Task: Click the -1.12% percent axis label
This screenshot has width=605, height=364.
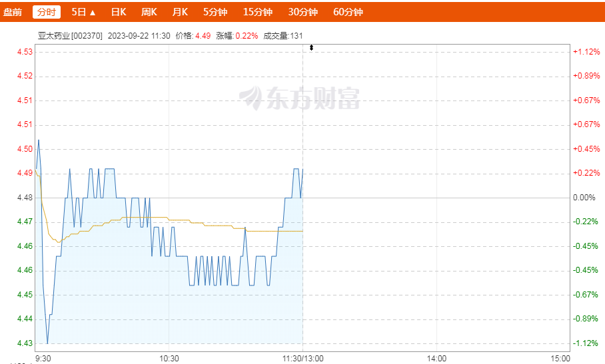Action: (x=586, y=343)
